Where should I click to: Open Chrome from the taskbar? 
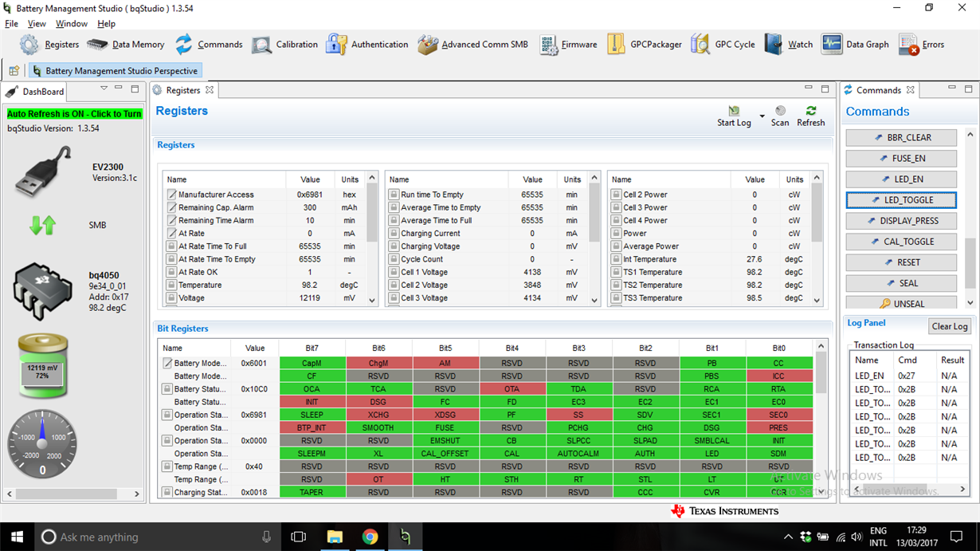click(370, 537)
